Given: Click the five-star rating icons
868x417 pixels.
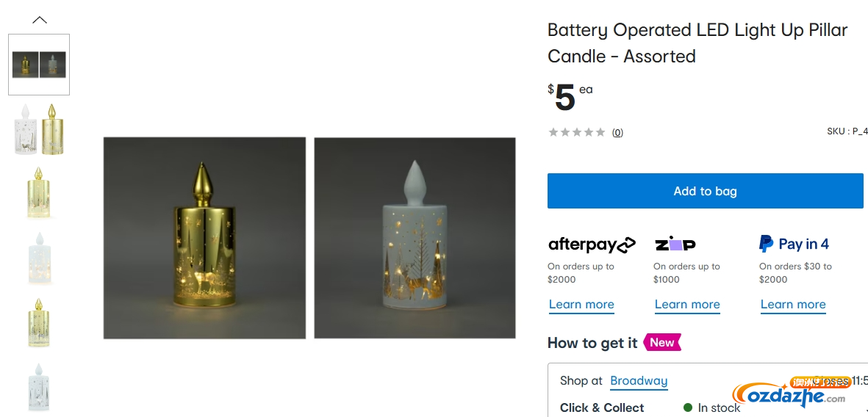Looking at the screenshot, I should pos(576,132).
